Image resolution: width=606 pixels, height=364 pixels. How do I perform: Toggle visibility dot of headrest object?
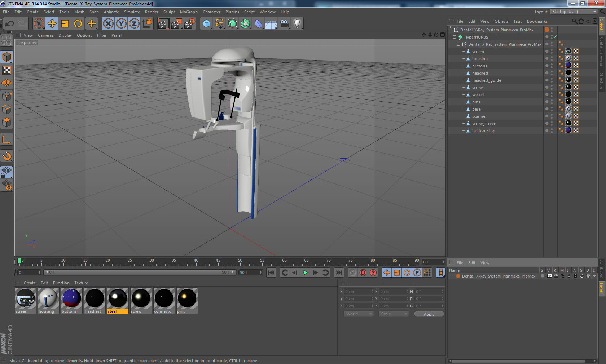(x=547, y=73)
